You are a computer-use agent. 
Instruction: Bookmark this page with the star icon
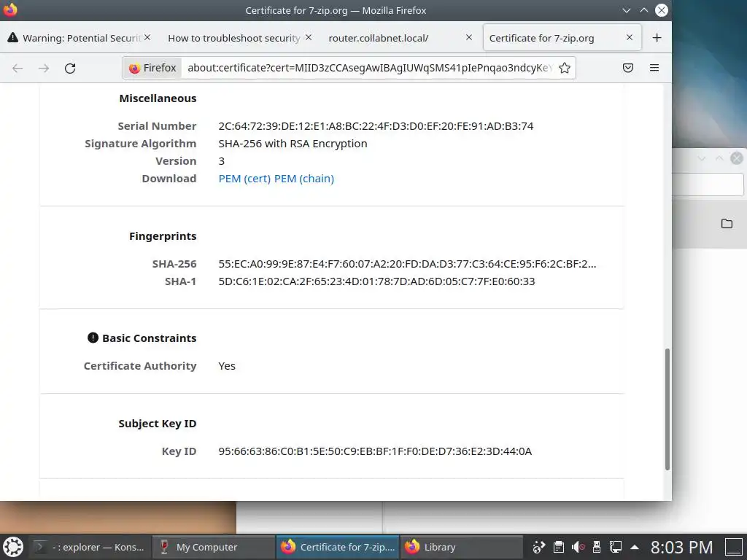tap(565, 68)
